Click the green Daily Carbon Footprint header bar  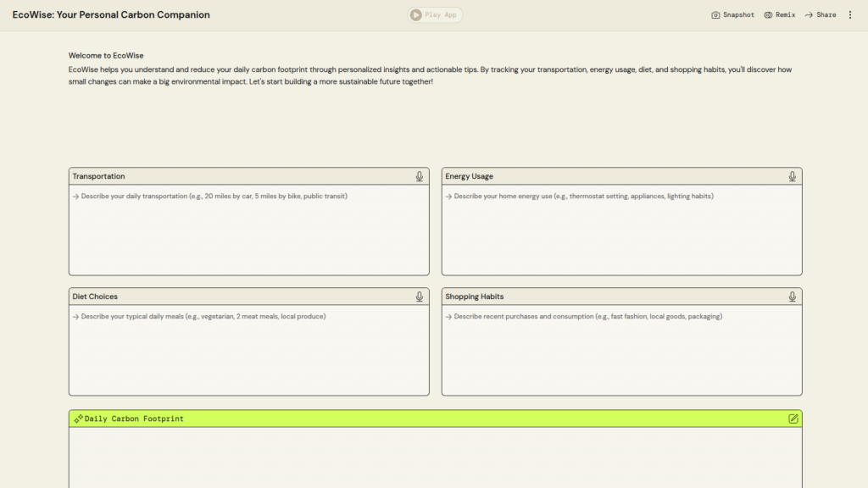pyautogui.click(x=435, y=419)
